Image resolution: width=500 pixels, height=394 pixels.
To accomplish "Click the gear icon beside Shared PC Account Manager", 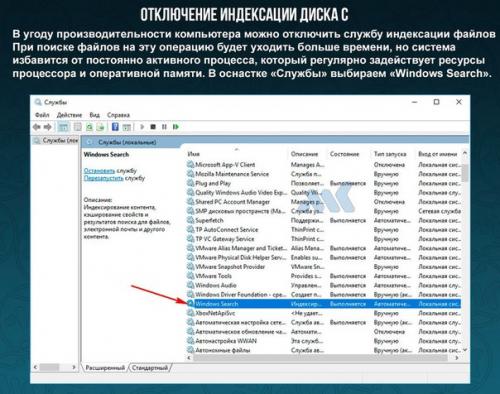I will click(x=190, y=202).
